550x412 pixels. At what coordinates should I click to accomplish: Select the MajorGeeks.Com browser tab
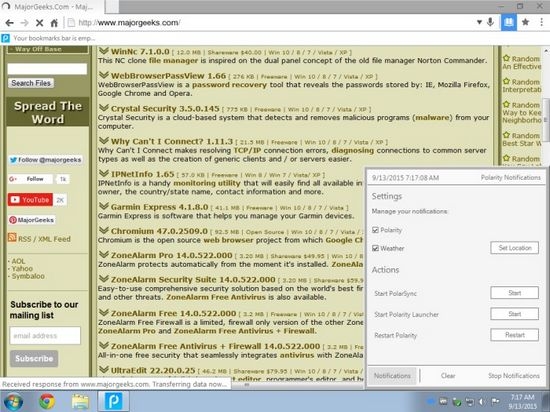53,7
